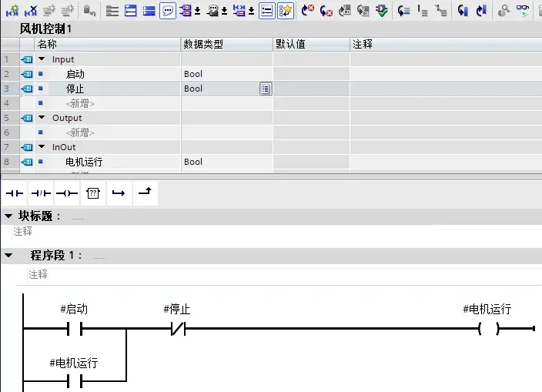Click the Expand all networks icon
Screen dimensions: 542x392
(x=112, y=11)
